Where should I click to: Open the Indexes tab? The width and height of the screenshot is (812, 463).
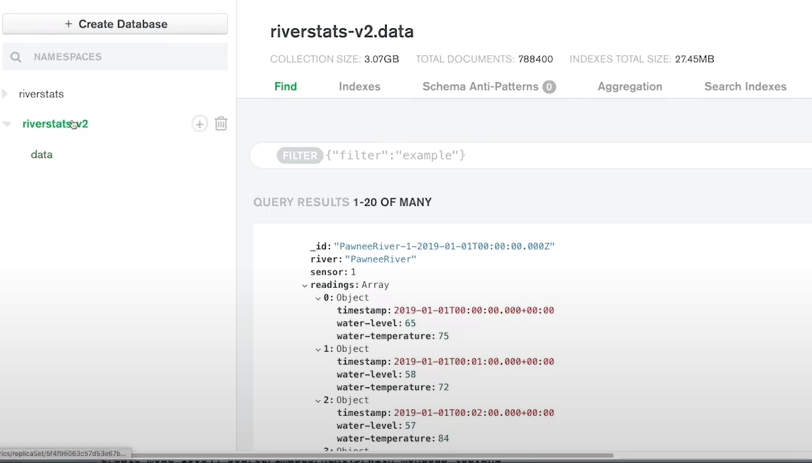(x=359, y=87)
